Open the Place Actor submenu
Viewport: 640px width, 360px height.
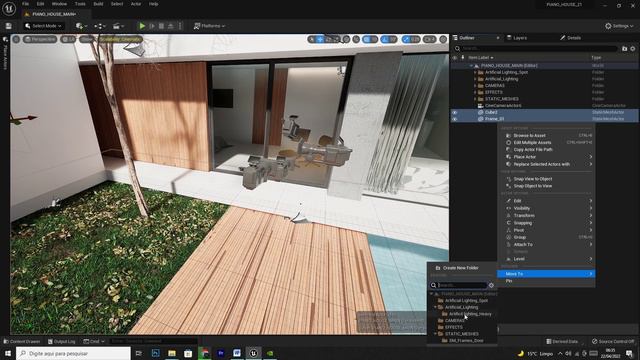point(547,157)
